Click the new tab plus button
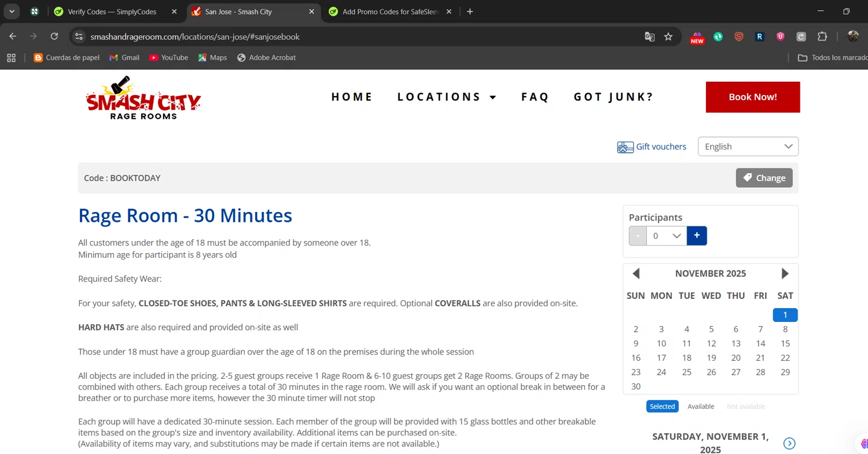Image resolution: width=868 pixels, height=454 pixels. click(x=470, y=12)
